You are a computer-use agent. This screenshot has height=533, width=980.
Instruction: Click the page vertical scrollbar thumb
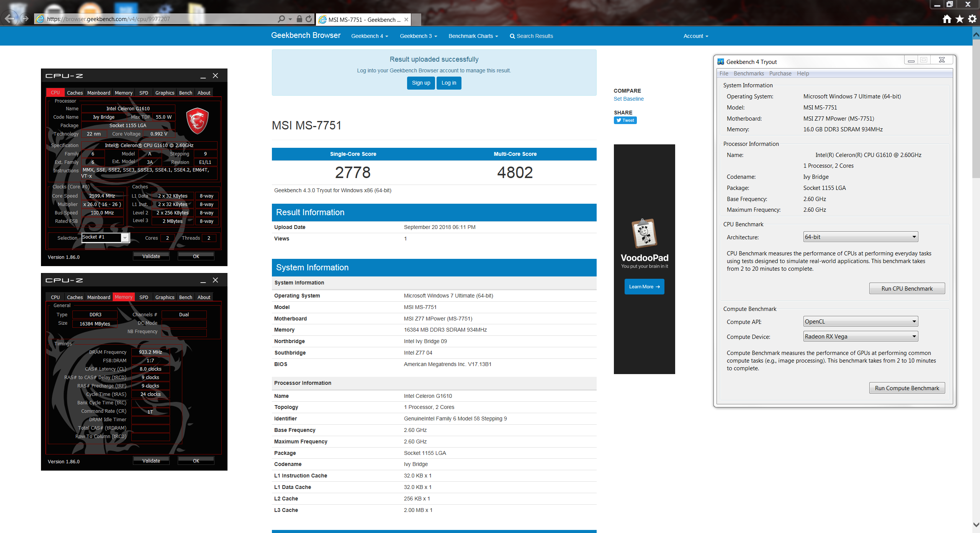point(976,109)
